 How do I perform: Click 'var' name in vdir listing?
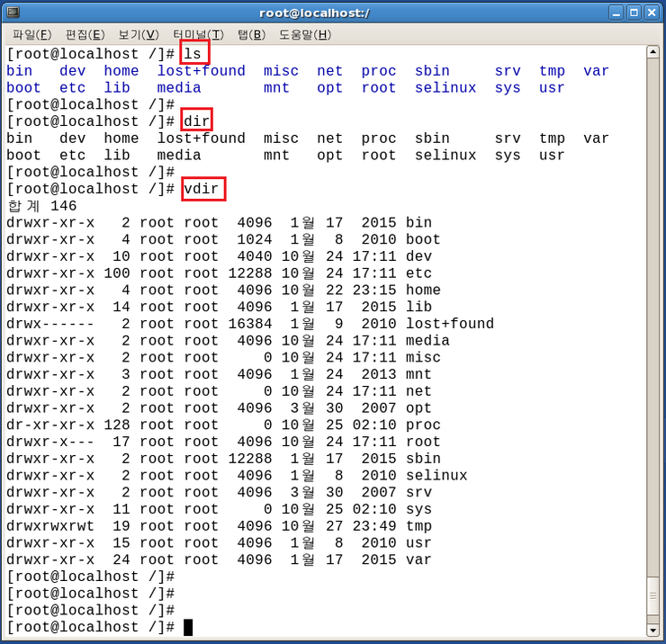click(x=418, y=559)
